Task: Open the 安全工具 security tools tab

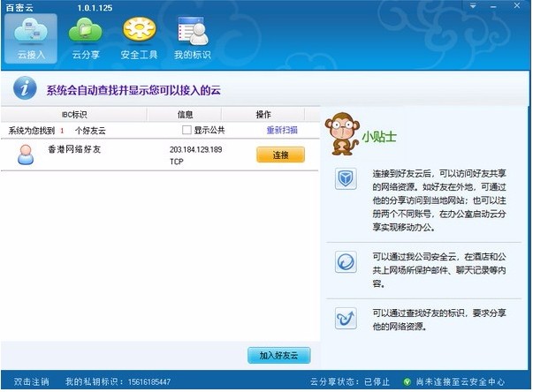Action: click(140, 39)
